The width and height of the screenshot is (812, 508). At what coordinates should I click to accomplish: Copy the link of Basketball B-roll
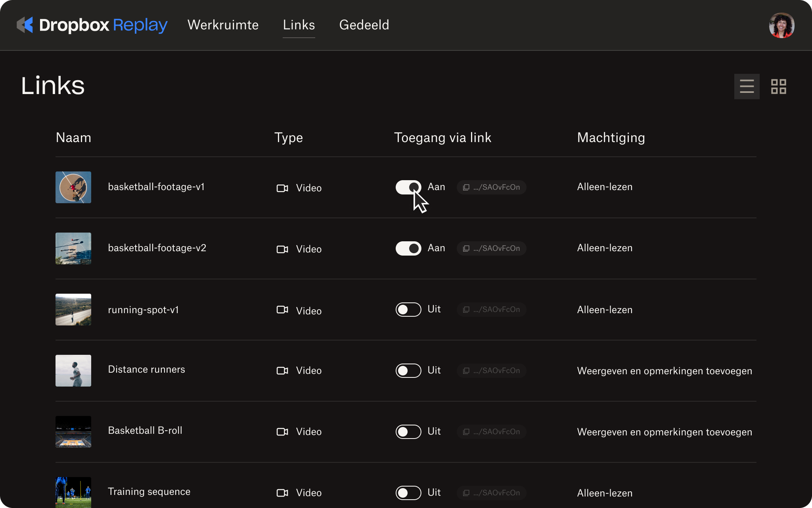[491, 432]
